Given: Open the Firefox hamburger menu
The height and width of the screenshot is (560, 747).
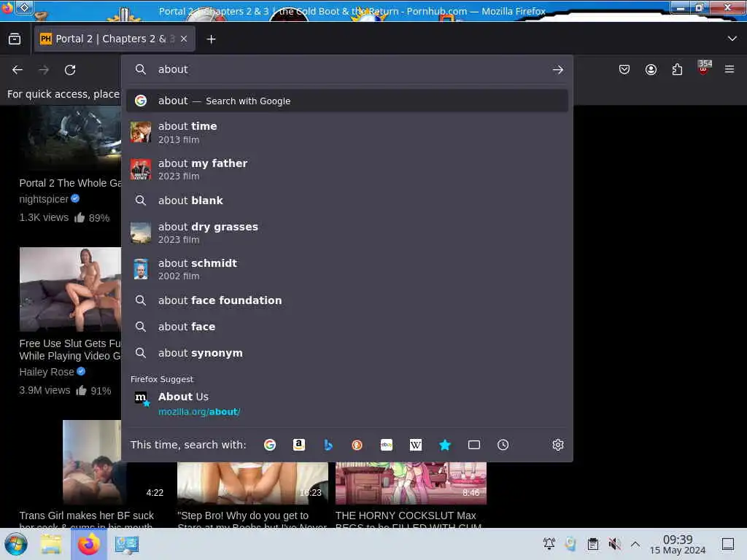Looking at the screenshot, I should (729, 69).
